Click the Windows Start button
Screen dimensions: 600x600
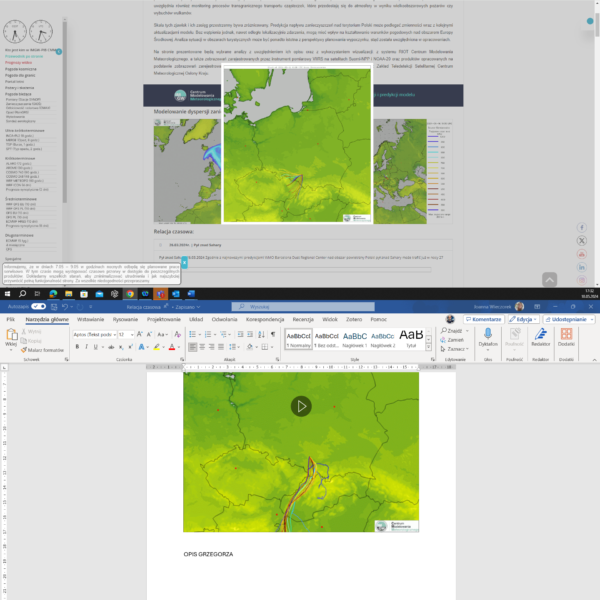[x=7, y=294]
